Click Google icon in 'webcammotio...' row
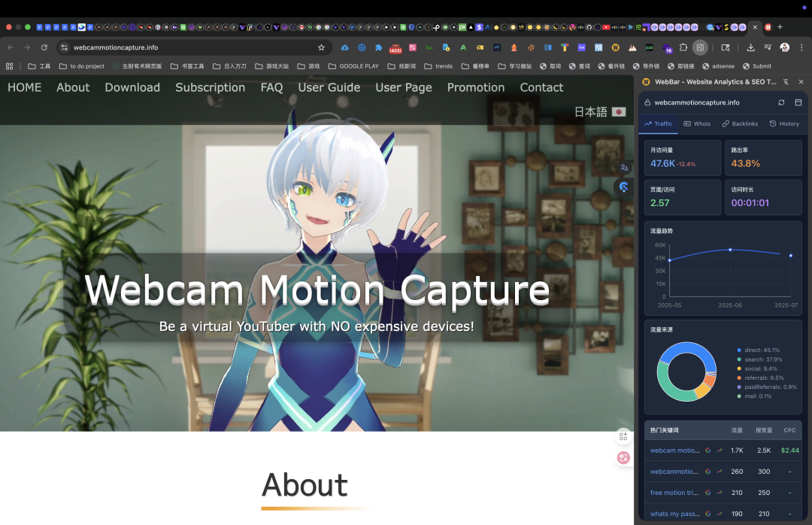This screenshot has width=812, height=525. (708, 472)
